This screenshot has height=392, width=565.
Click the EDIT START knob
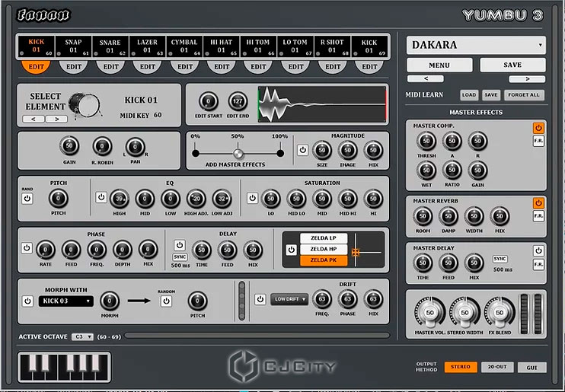pos(209,101)
